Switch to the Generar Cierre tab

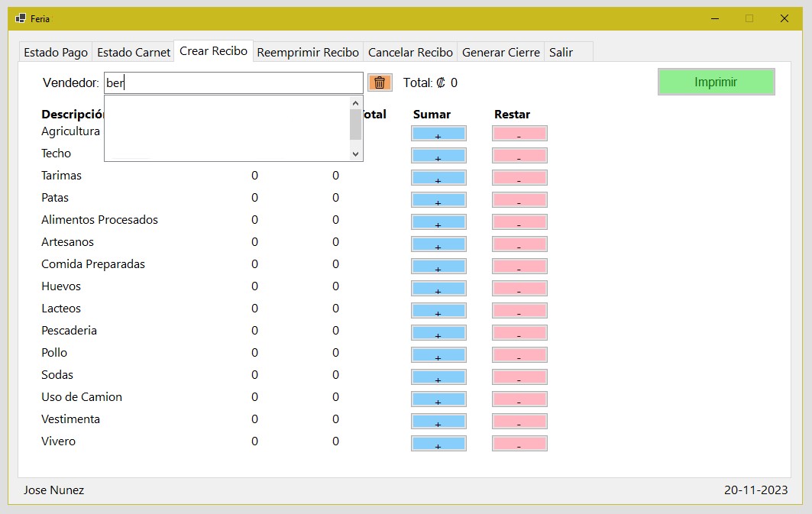(x=501, y=52)
